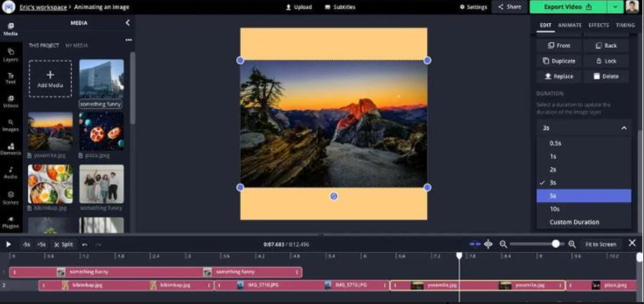Select 5s duration option
This screenshot has width=644, height=304.
coord(583,196)
